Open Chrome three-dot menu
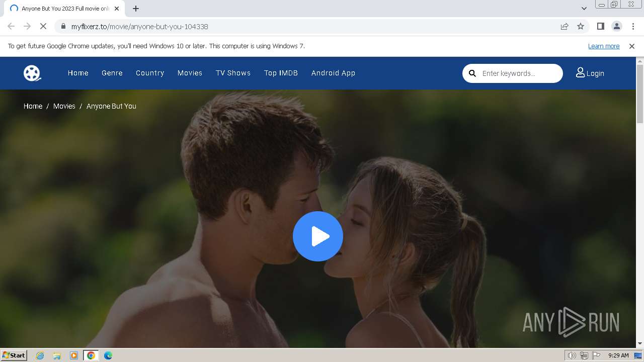The image size is (644, 362). pos(633,26)
